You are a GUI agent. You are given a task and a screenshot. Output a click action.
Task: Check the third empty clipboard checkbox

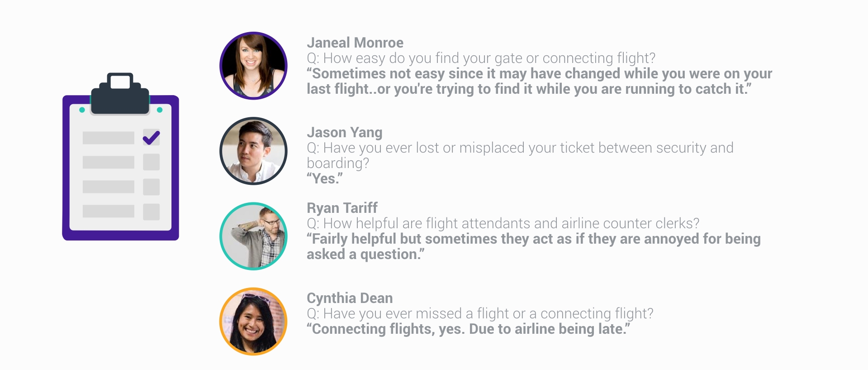coord(151,187)
